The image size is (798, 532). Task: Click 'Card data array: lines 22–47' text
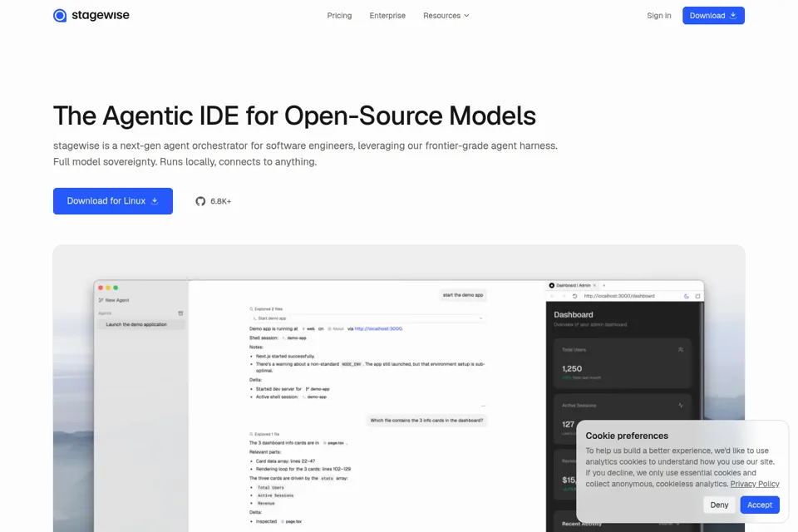pyautogui.click(x=285, y=461)
